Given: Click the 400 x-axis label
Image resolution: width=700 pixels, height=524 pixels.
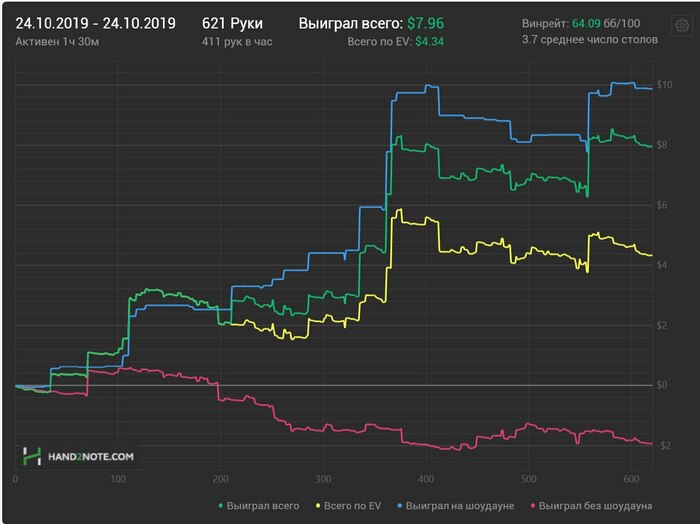Looking at the screenshot, I should 426,479.
